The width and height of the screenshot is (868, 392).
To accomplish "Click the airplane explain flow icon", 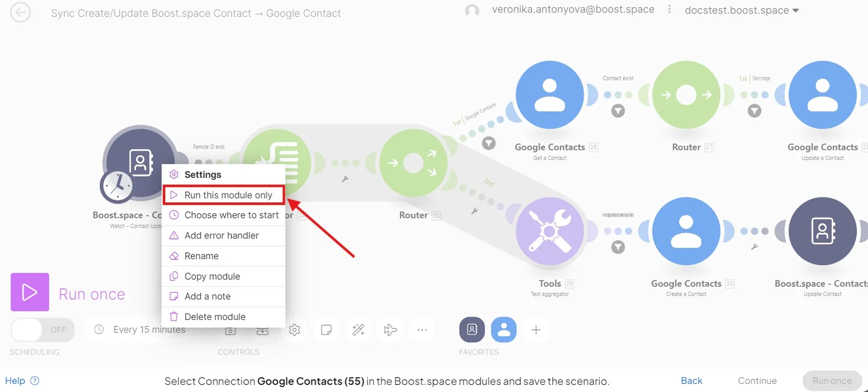I will (x=390, y=330).
